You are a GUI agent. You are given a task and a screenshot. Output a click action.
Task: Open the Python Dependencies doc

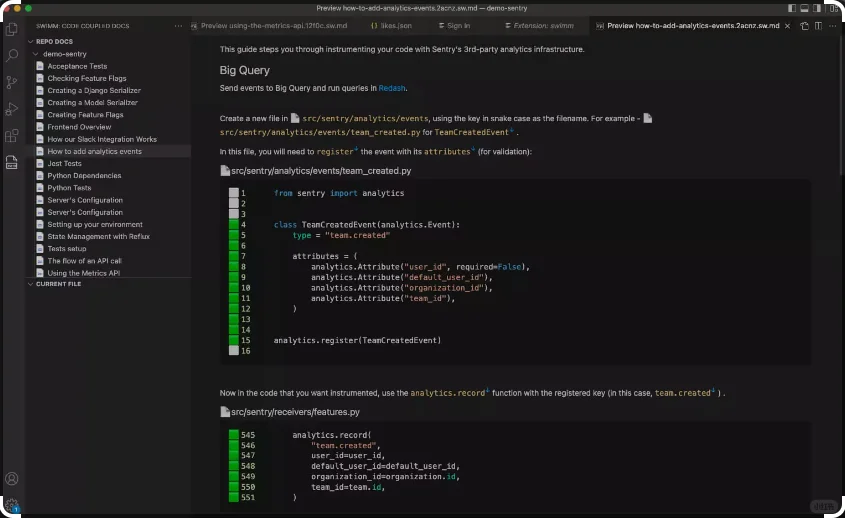click(84, 176)
